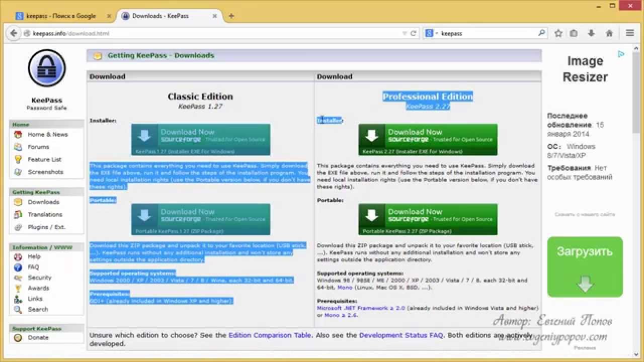Click the Links sidebar icon
Screen dimensions: 644x362
coord(18,299)
